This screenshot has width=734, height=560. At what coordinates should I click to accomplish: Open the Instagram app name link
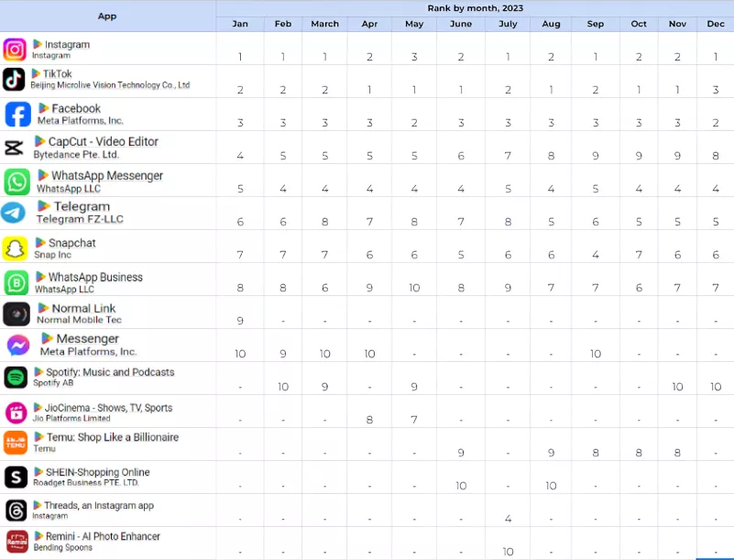tap(67, 45)
